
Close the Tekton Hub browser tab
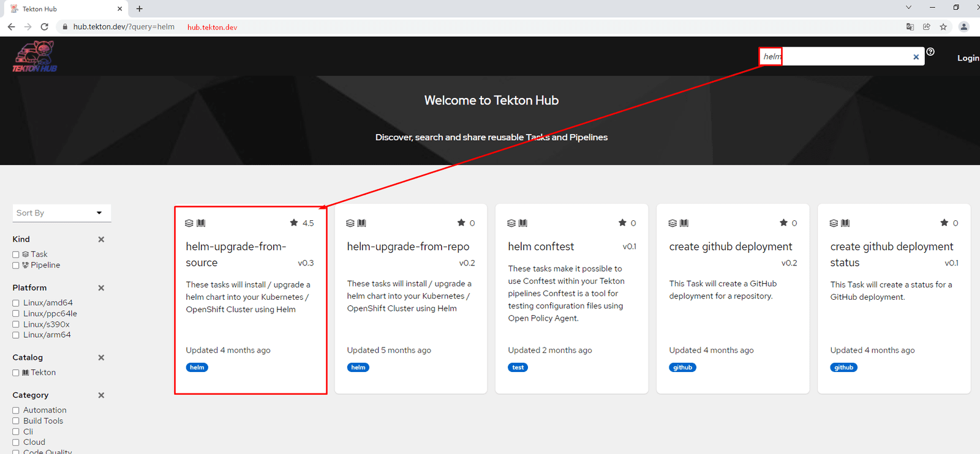[119, 9]
